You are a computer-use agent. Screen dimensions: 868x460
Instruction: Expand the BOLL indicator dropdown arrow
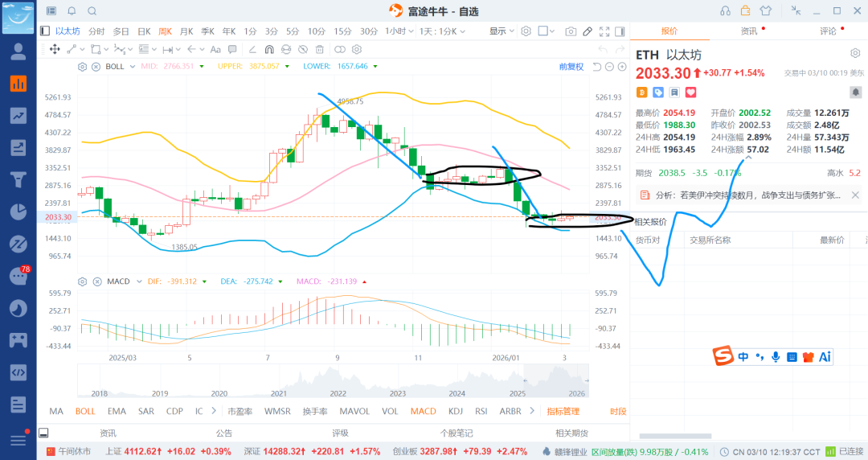(x=131, y=66)
